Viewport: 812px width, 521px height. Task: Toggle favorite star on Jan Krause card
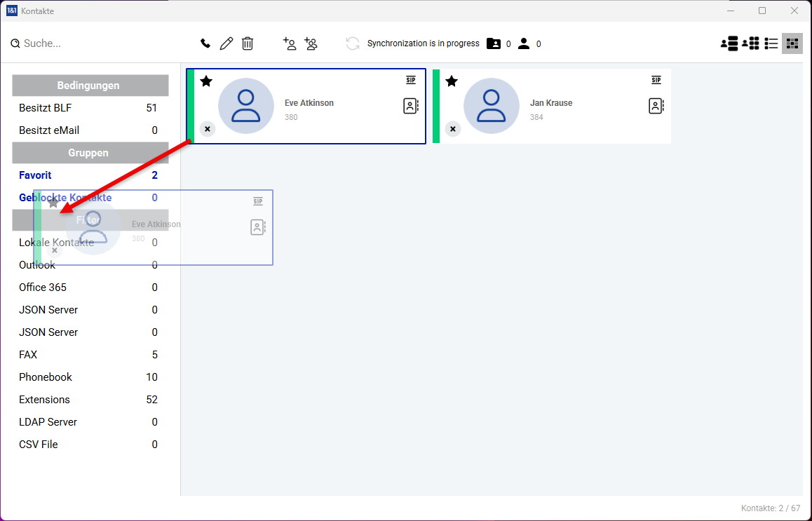452,81
